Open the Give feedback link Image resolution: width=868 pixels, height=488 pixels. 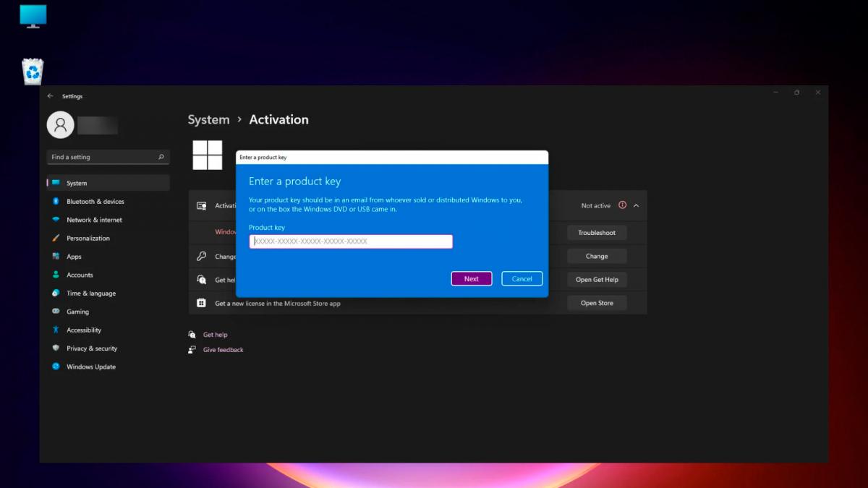(224, 350)
